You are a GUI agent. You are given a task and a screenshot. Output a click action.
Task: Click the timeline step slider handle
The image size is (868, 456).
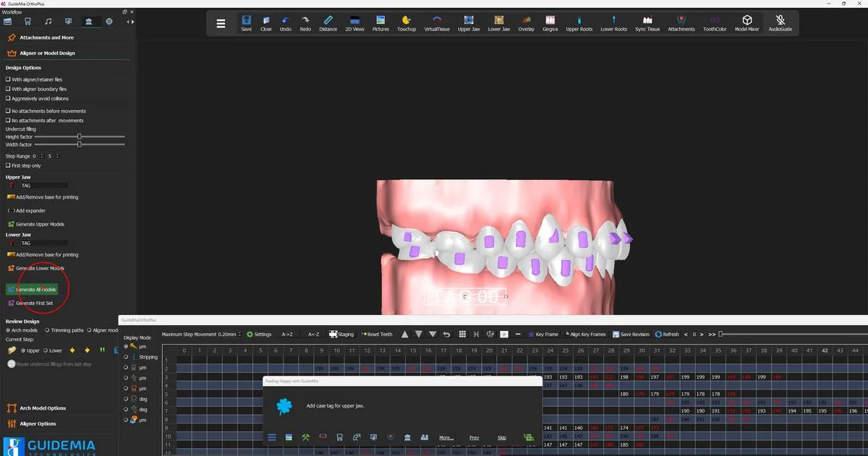[720, 334]
